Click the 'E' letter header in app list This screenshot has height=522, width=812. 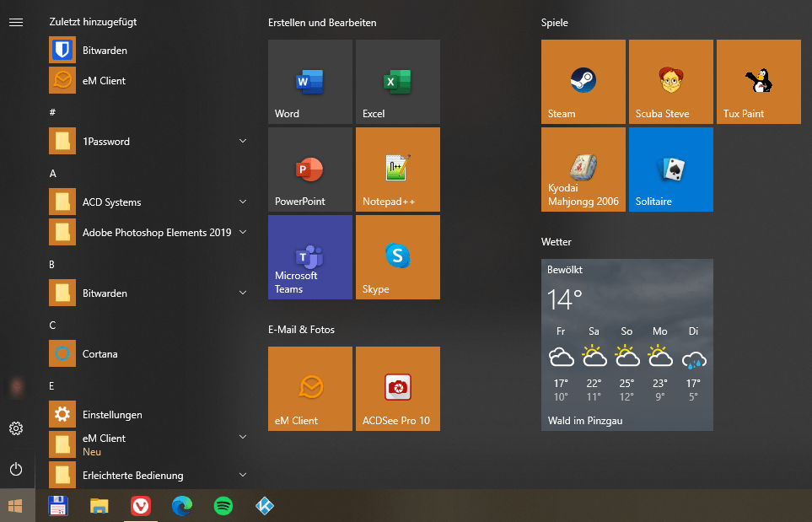(51, 385)
